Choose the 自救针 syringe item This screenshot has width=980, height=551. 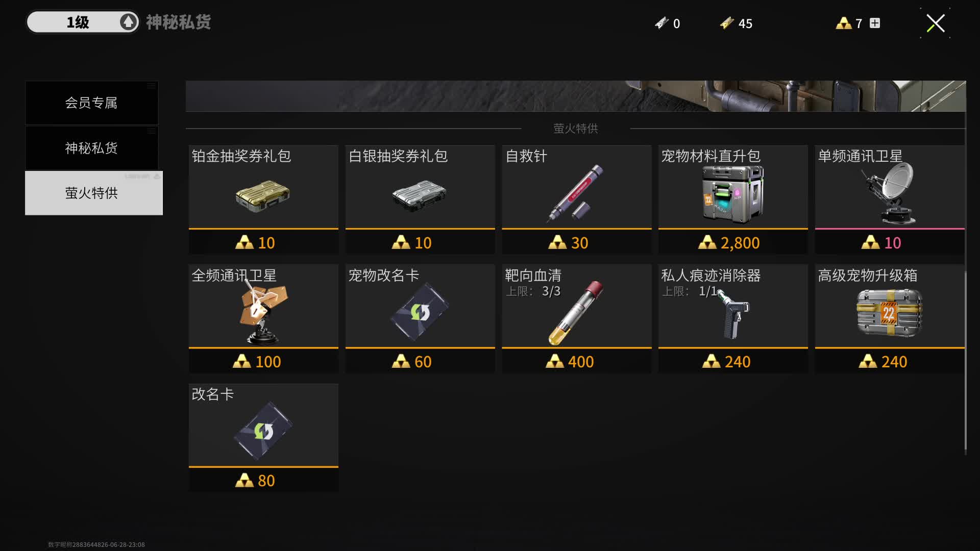576,194
